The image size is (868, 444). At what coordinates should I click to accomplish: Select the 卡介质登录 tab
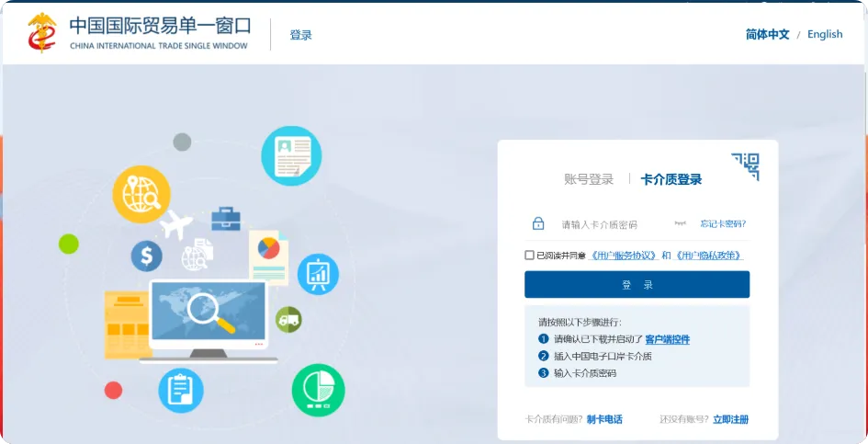point(671,179)
